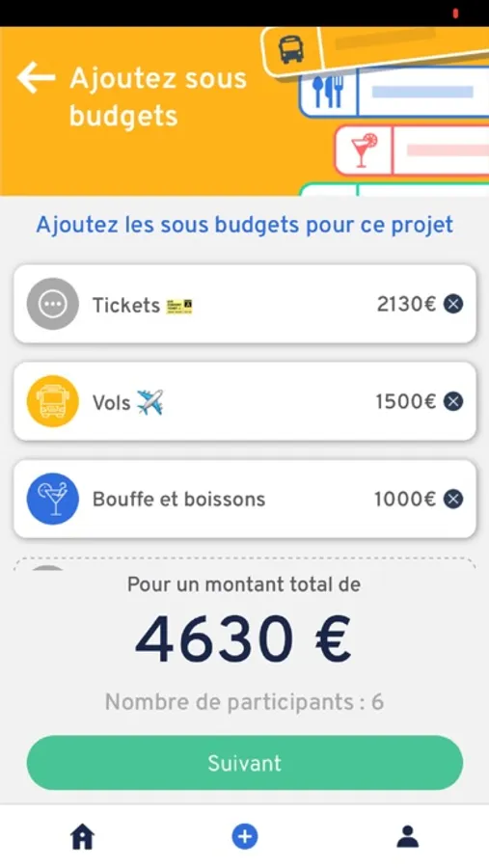Tap the blue plus add button
The width and height of the screenshot is (489, 868).
click(x=245, y=836)
